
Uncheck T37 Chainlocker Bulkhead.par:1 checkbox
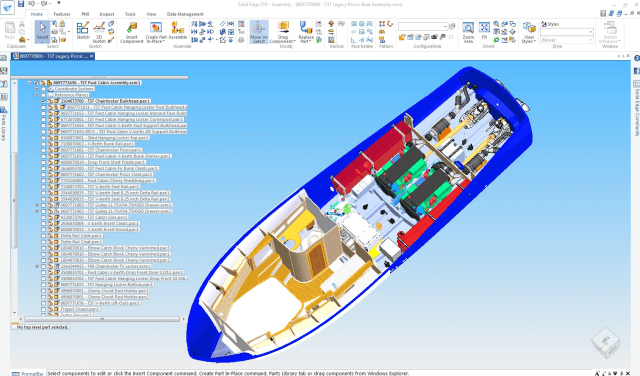tap(44, 101)
